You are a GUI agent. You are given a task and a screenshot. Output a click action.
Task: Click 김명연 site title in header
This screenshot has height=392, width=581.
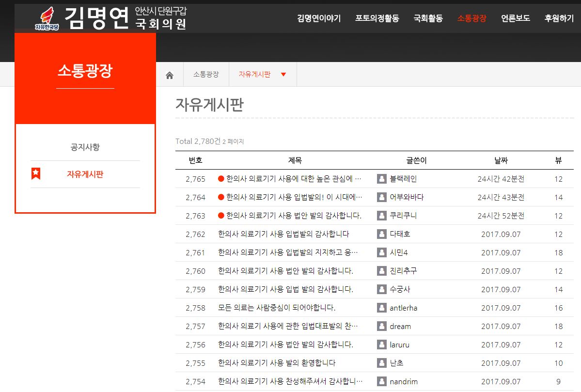tap(97, 18)
